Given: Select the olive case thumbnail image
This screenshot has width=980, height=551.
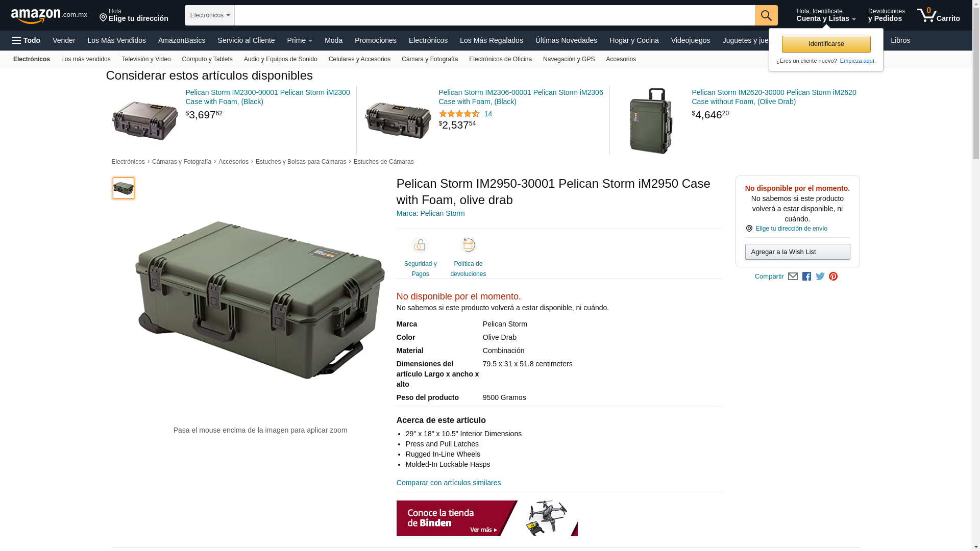Looking at the screenshot, I should (124, 188).
